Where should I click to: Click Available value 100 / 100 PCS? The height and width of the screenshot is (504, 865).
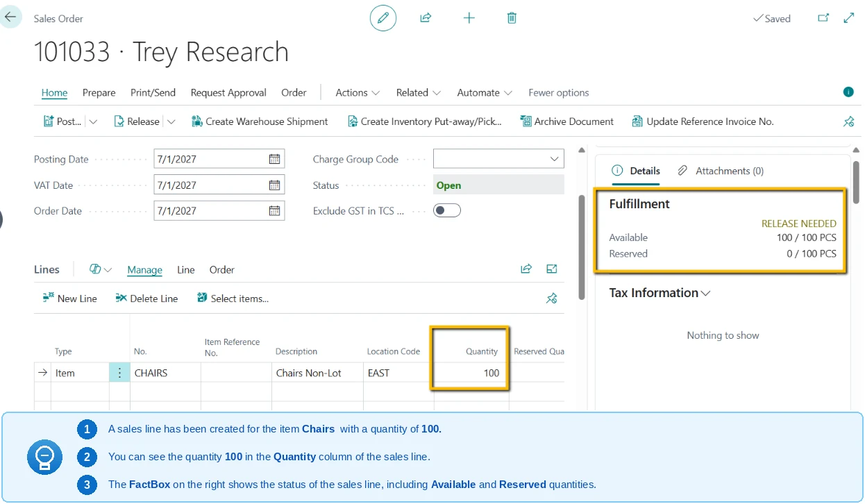[806, 237]
